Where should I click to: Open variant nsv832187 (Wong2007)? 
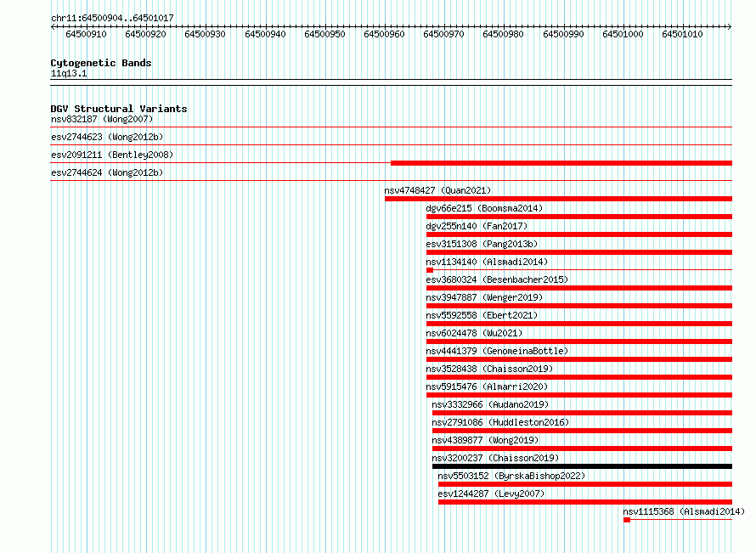pos(102,119)
